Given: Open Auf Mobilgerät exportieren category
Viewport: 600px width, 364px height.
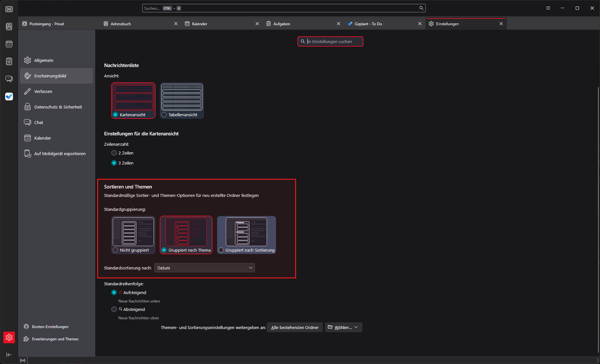Looking at the screenshot, I should (56, 154).
